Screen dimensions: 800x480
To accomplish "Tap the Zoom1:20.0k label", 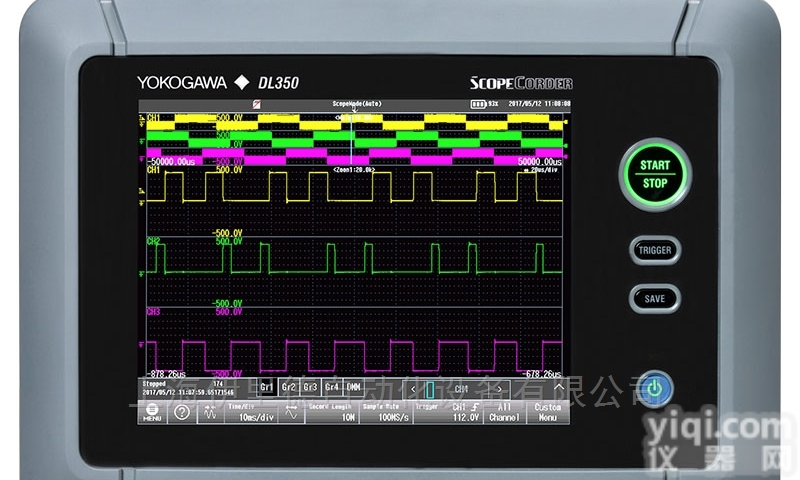I will pos(354,169).
